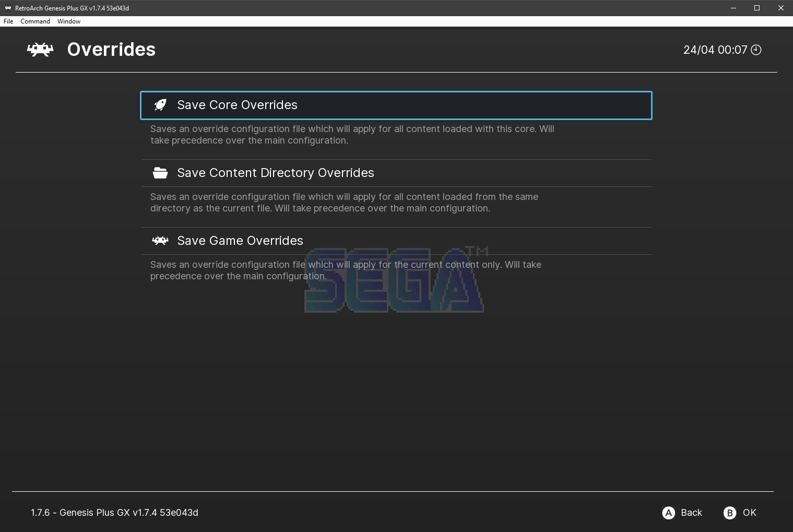Click the rocket icon beside Save Core Overrides
793x532 pixels.
click(160, 105)
